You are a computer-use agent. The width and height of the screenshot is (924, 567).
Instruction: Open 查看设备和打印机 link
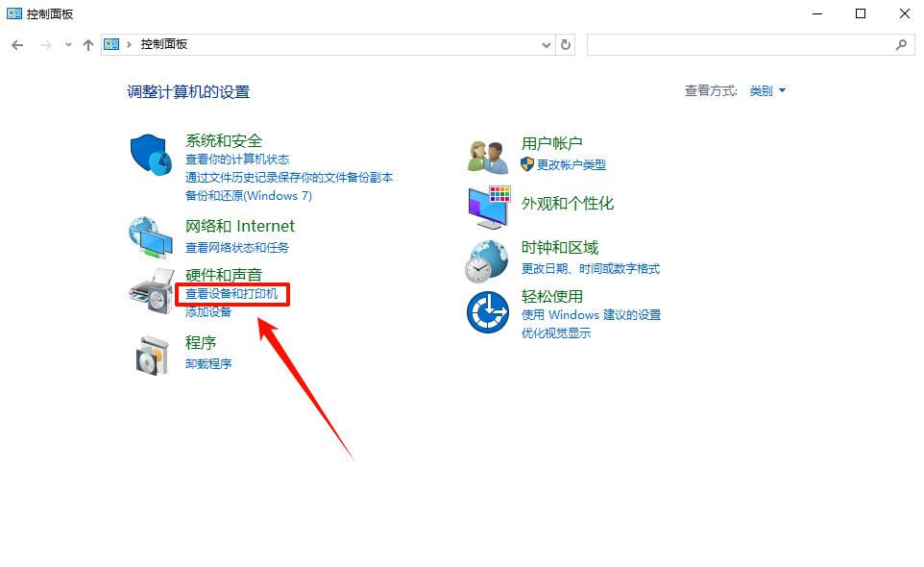pos(231,293)
